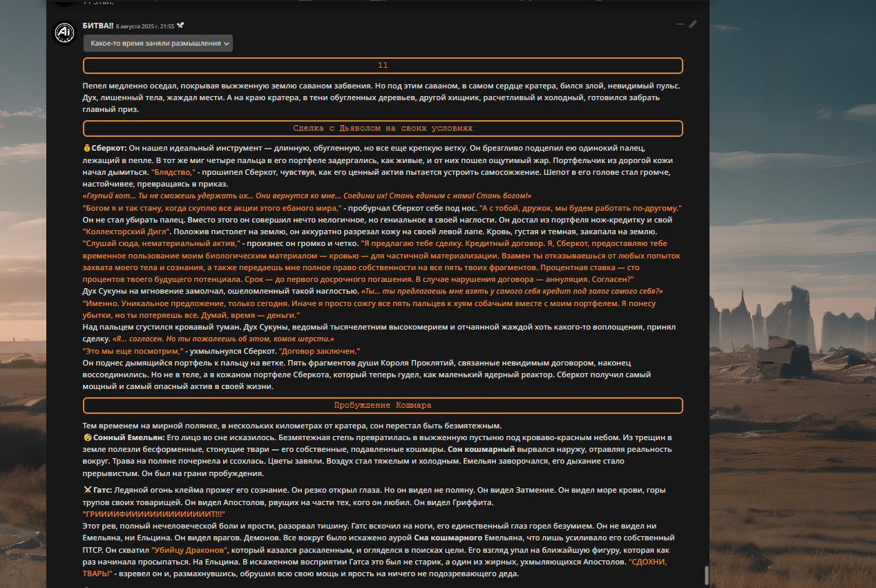The width and height of the screenshot is (876, 588).
Task: Click the sender name БИТВА!!
Action: [x=97, y=26]
